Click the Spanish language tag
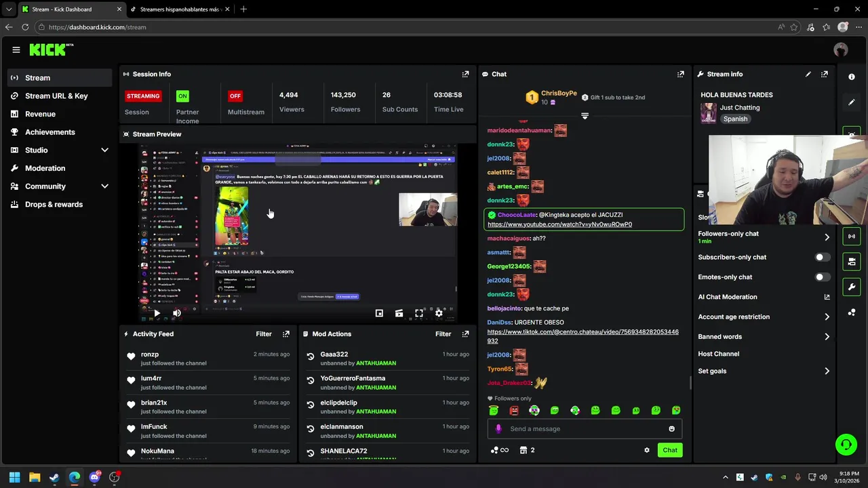Image resolution: width=868 pixels, height=488 pixels. (735, 119)
